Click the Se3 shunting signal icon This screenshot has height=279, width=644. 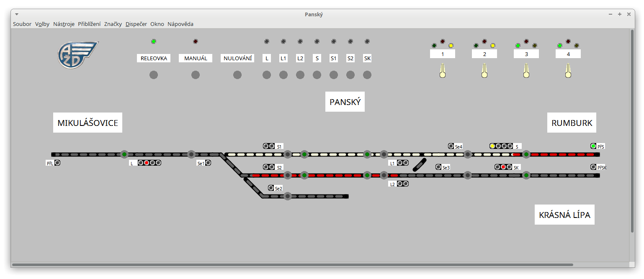(x=438, y=167)
